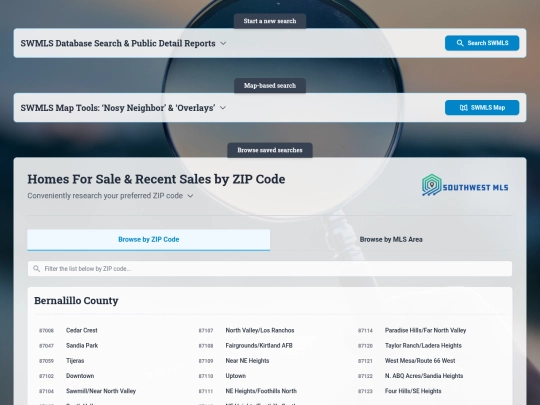Open 87104 Sawmill/Near North Valley listing

[x=87, y=391]
